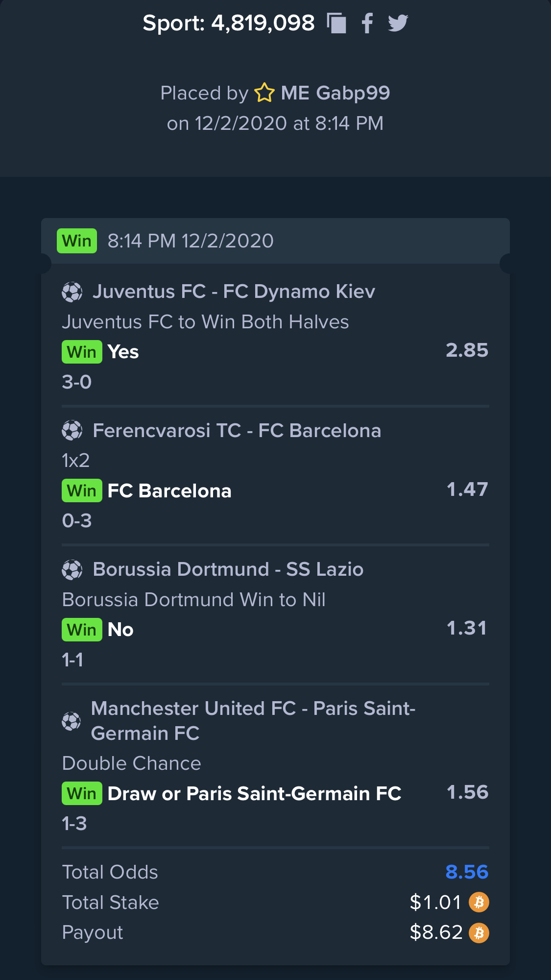Click the soccer ball icon beside Manchester United
Screen dimensions: 551x980
click(72, 721)
